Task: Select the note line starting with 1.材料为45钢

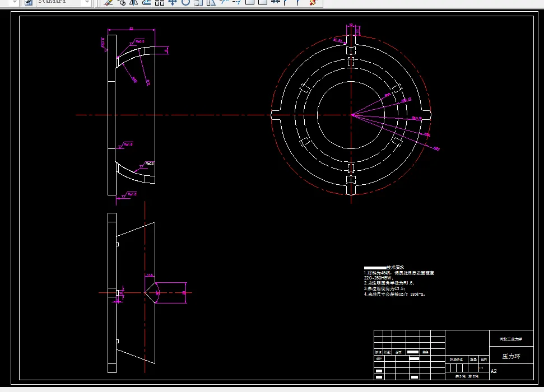Action: pos(399,273)
